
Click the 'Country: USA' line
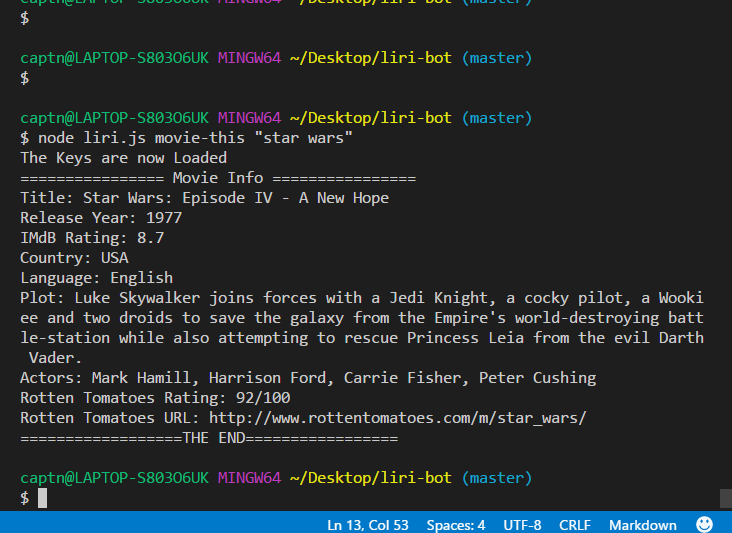click(74, 258)
